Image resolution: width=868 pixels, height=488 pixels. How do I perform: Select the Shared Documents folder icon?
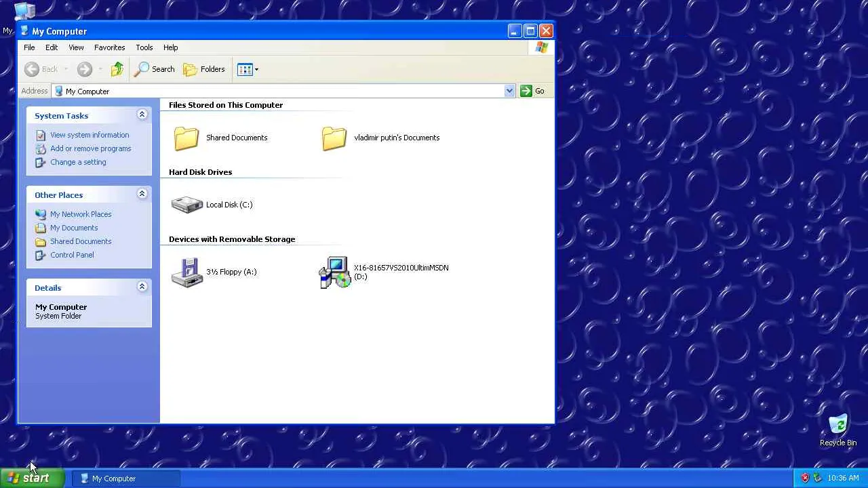point(186,138)
